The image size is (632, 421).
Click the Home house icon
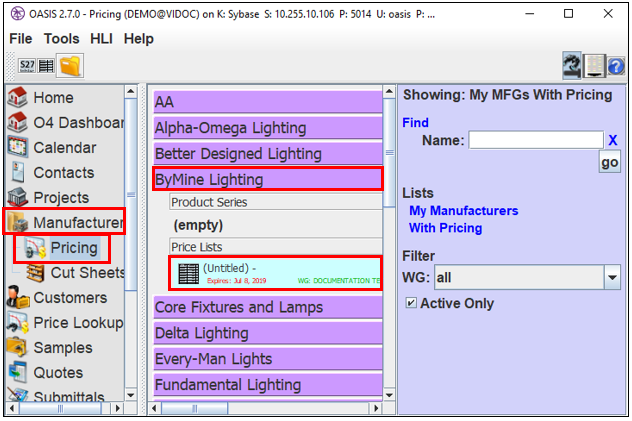point(17,97)
